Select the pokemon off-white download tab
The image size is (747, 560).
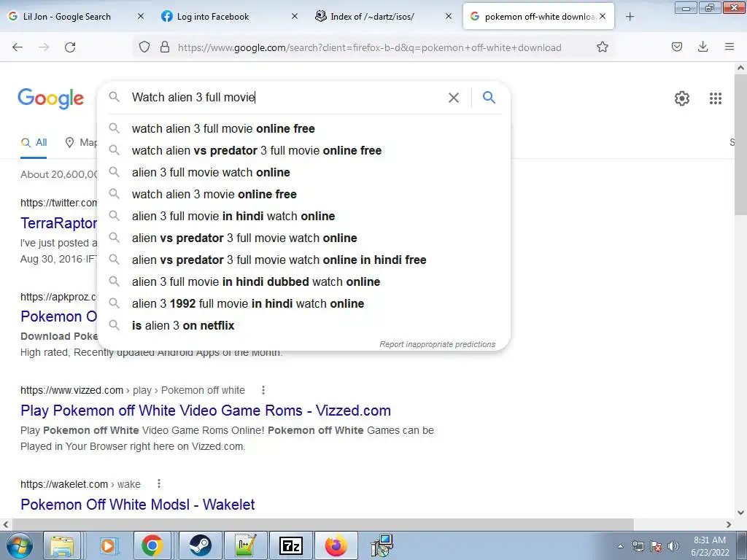click(x=538, y=17)
